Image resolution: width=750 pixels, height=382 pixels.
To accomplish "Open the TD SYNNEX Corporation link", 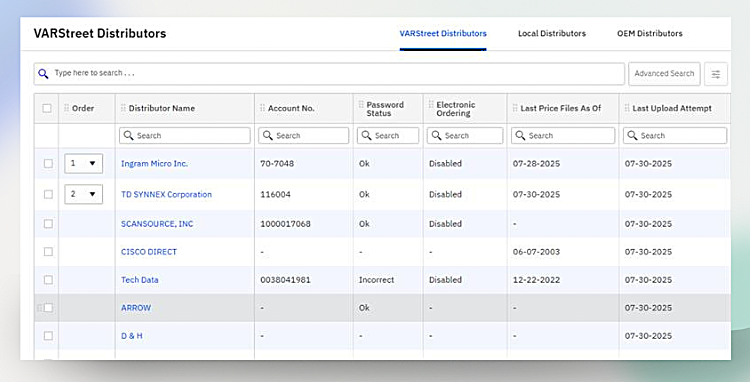I will 166,195.
